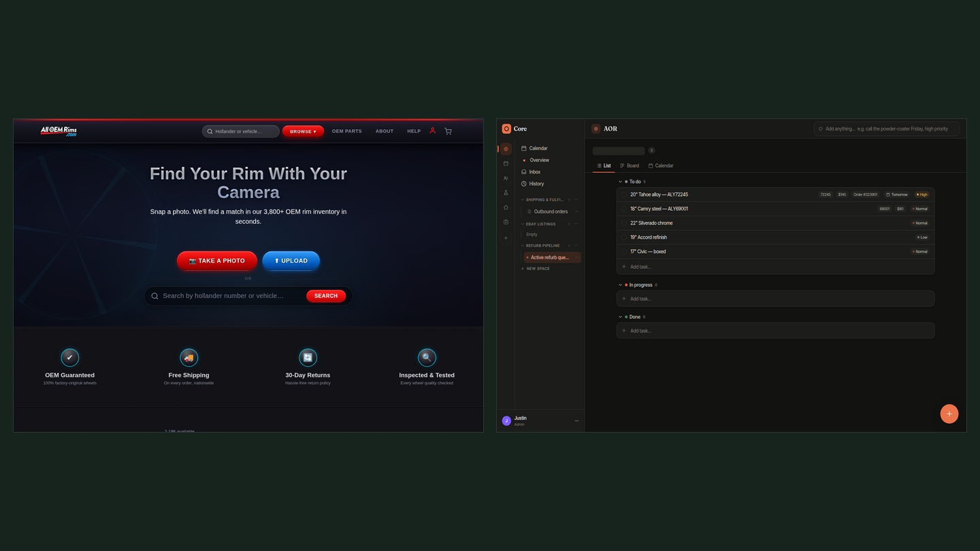Open the home icon in Core's icon rail
The image size is (980, 551).
point(506,207)
